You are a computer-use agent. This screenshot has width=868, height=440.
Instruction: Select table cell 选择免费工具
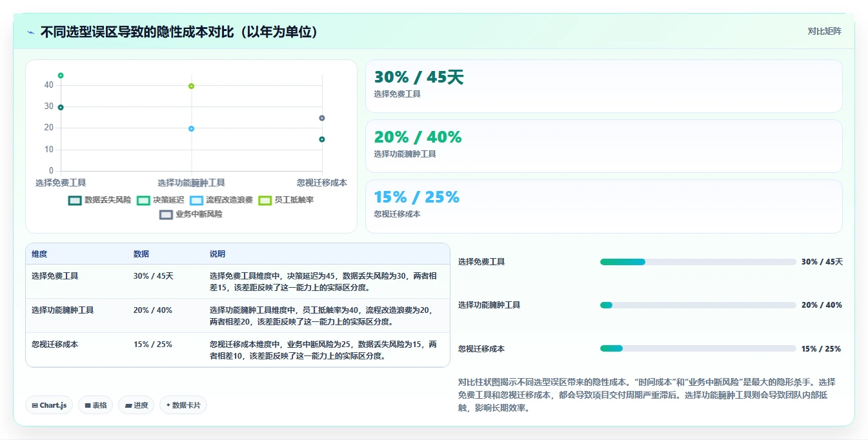pyautogui.click(x=55, y=275)
